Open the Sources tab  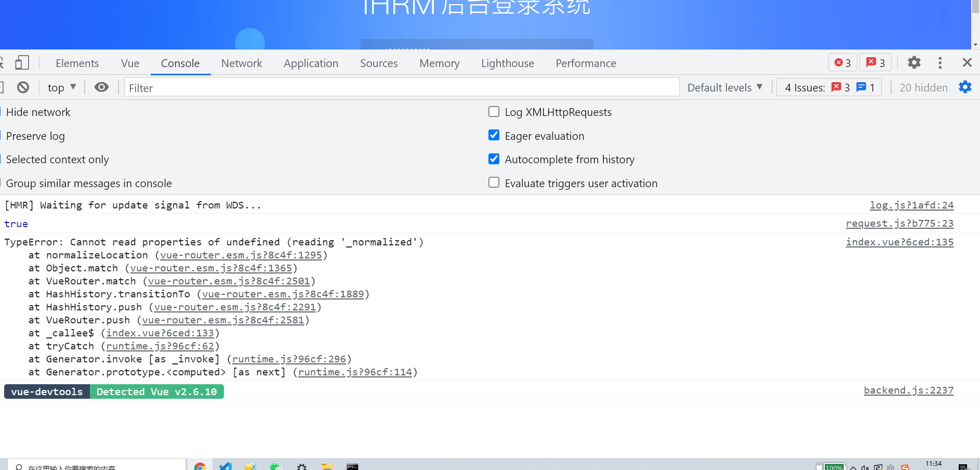tap(379, 63)
